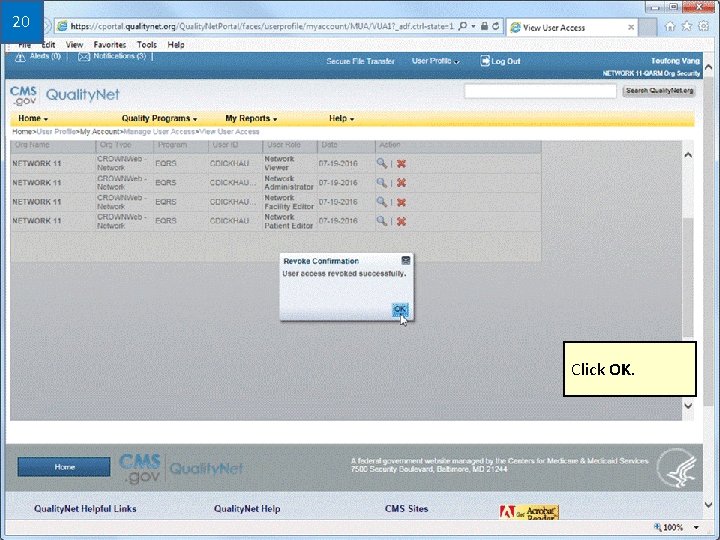Open browser settings gear icon
This screenshot has width=720, height=540.
coord(703,26)
